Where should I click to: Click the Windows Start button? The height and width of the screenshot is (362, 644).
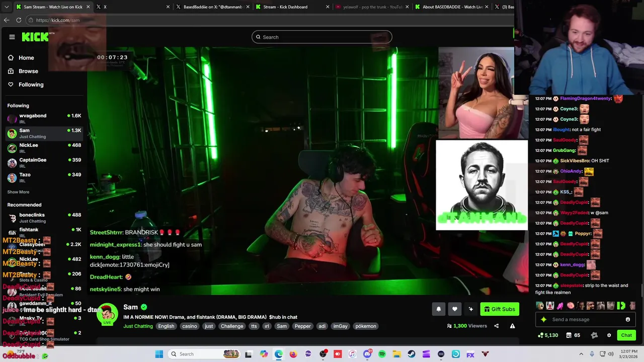[159, 354]
